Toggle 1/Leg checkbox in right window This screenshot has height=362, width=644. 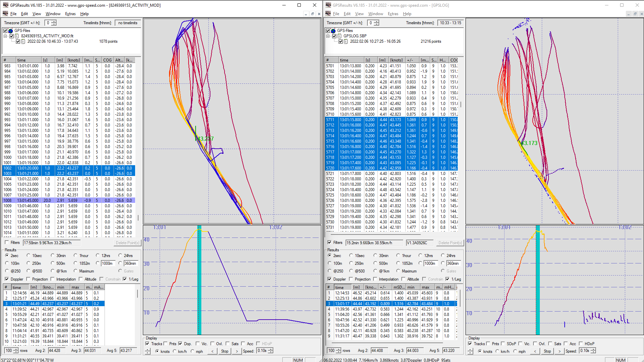click(x=447, y=279)
